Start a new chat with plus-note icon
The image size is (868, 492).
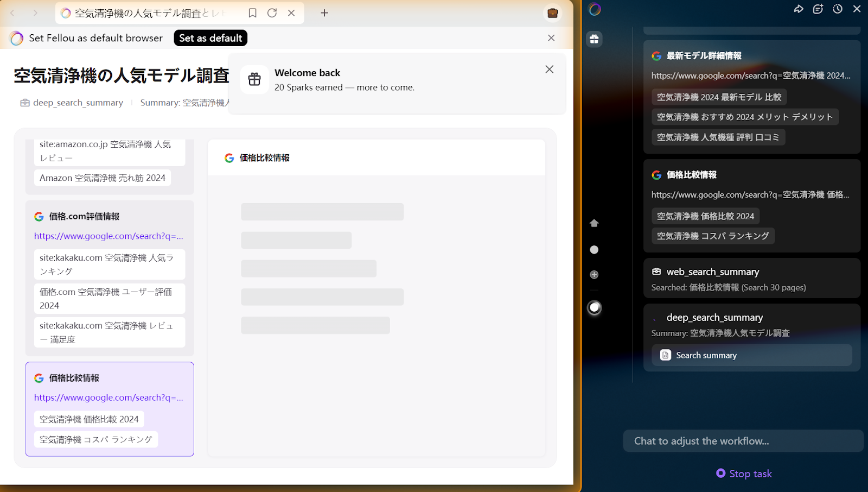(818, 9)
